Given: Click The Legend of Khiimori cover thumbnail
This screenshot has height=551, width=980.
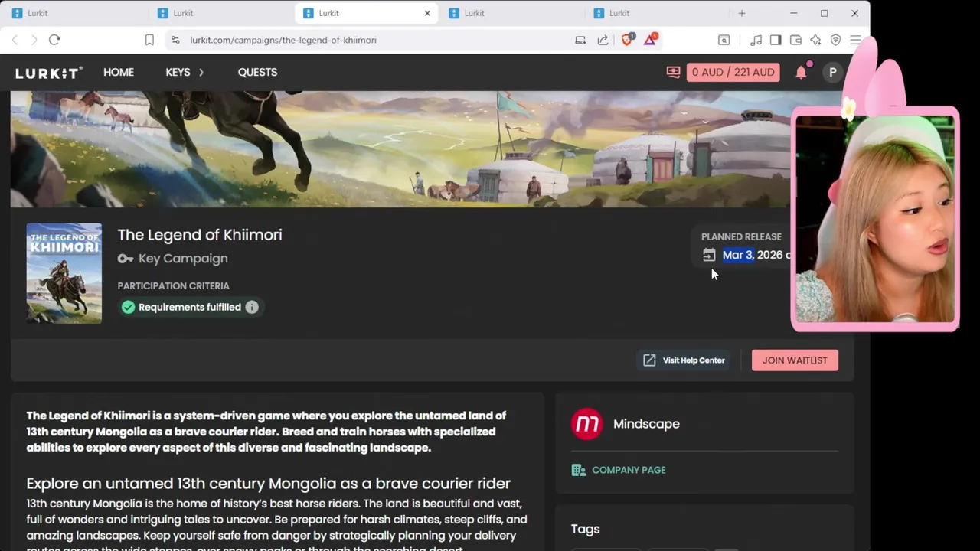Looking at the screenshot, I should [64, 273].
